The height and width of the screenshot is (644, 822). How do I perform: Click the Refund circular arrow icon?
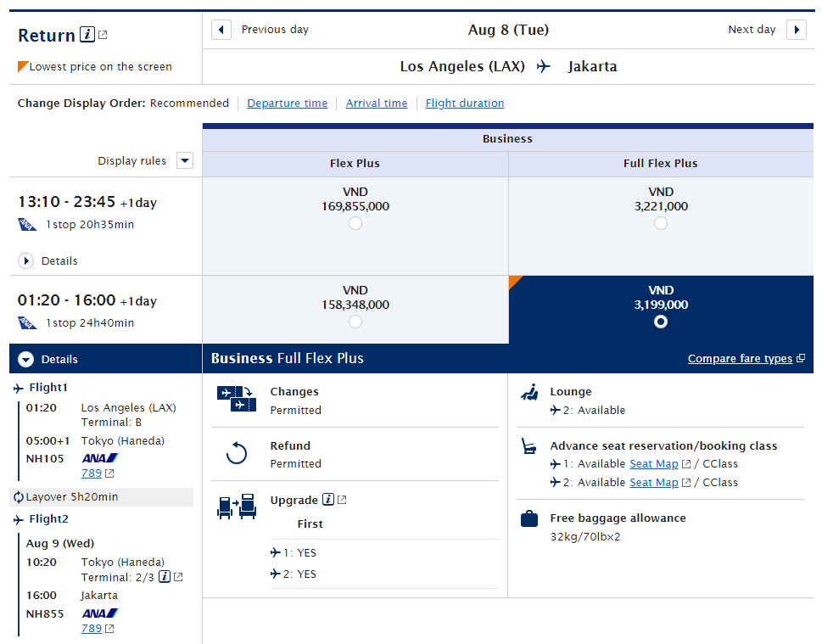click(x=236, y=454)
